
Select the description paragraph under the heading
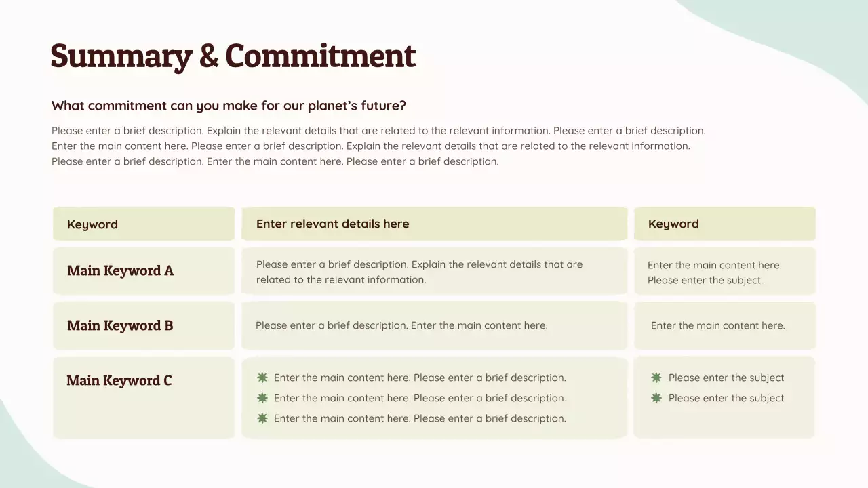(x=378, y=146)
